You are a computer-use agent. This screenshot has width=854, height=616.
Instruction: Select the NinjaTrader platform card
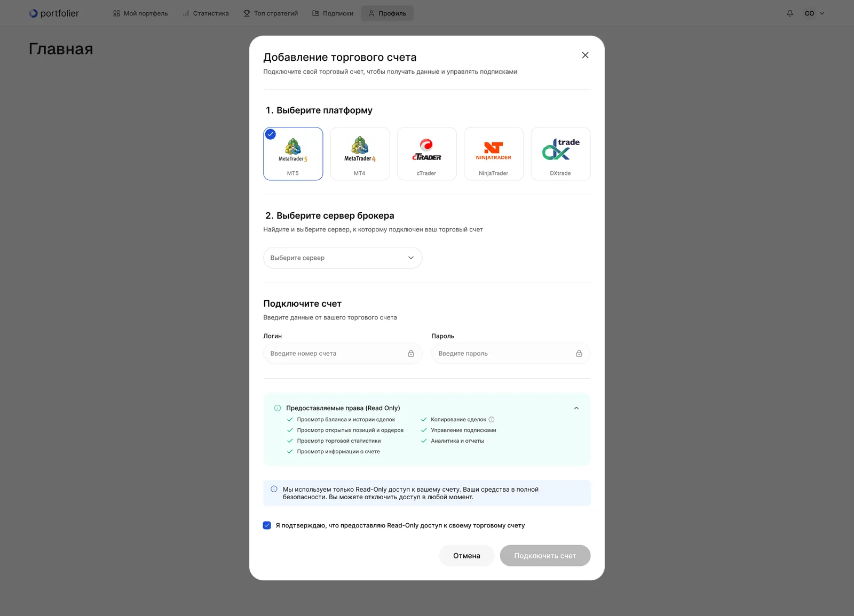pos(494,154)
